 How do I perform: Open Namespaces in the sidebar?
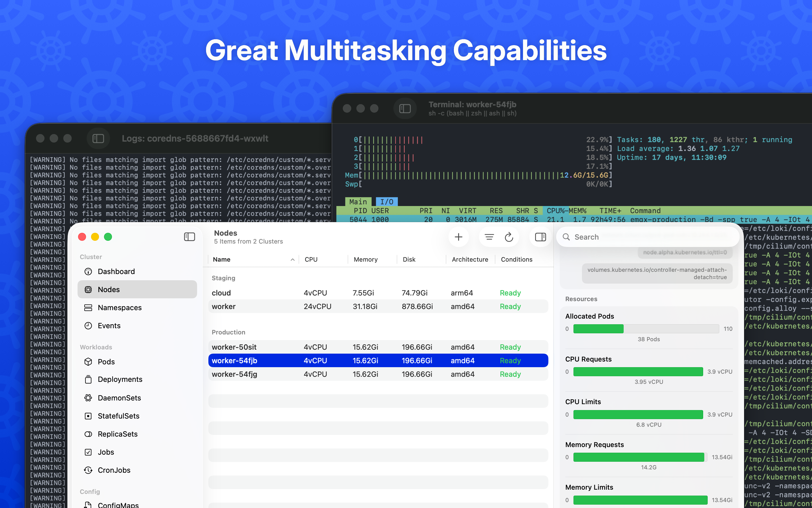click(x=137, y=307)
